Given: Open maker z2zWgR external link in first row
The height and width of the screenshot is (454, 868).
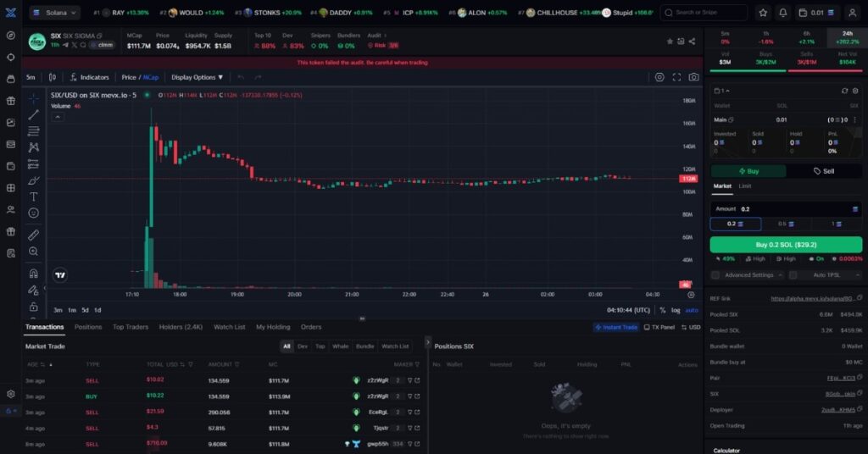Looking at the screenshot, I should (x=417, y=380).
